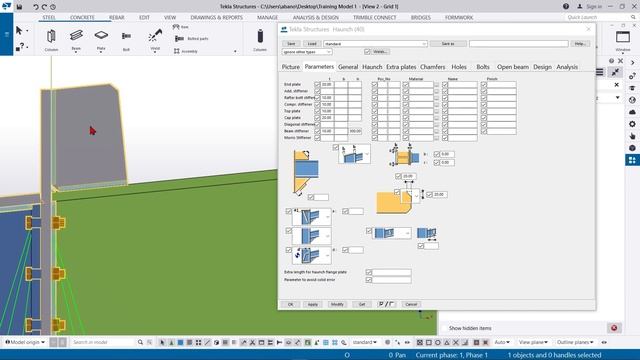The height and width of the screenshot is (360, 640).
Task: Open the globe icon in the side pane
Action: (x=632, y=100)
